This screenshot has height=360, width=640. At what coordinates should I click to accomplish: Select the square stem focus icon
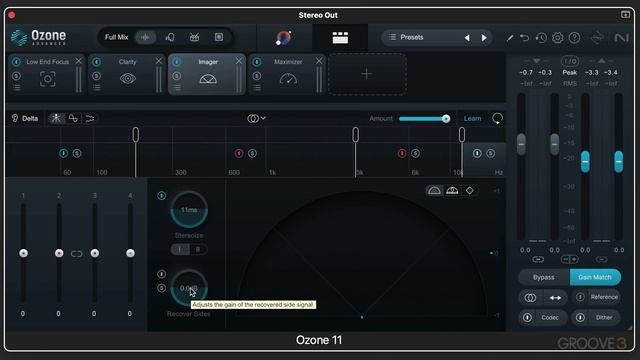tap(219, 37)
